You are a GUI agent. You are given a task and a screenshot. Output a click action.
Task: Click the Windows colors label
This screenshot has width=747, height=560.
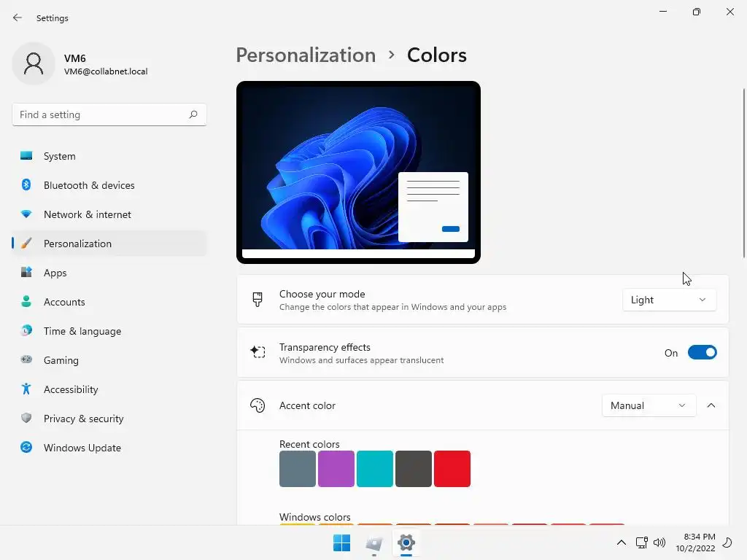point(314,517)
